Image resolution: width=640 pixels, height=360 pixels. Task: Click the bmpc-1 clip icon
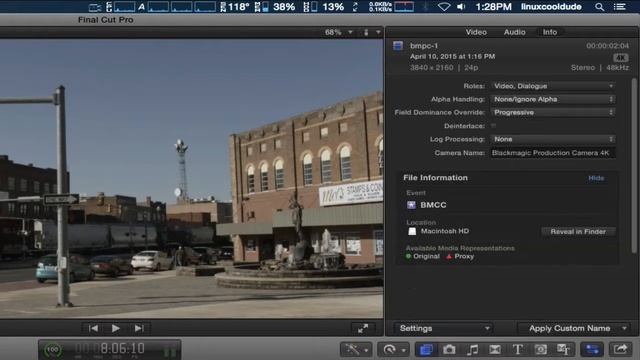point(398,46)
